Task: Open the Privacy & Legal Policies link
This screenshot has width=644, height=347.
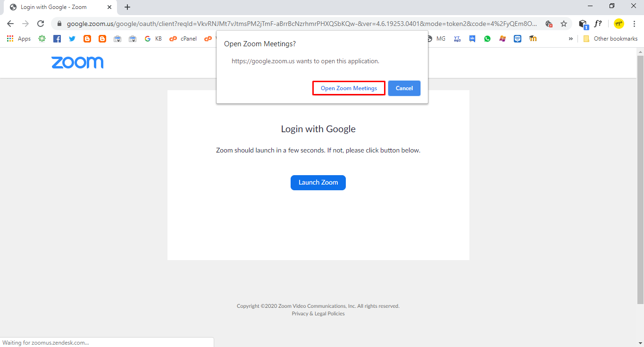Action: [318, 313]
